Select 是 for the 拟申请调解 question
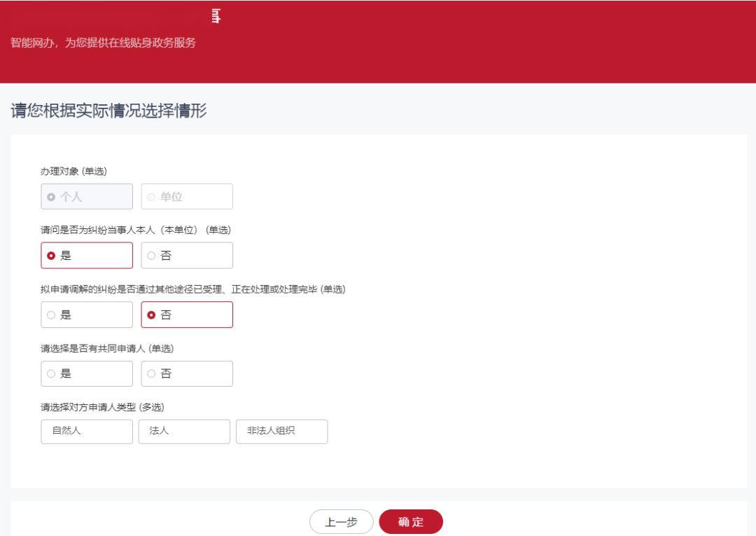Screen dimensions: 756x536 [86, 315]
